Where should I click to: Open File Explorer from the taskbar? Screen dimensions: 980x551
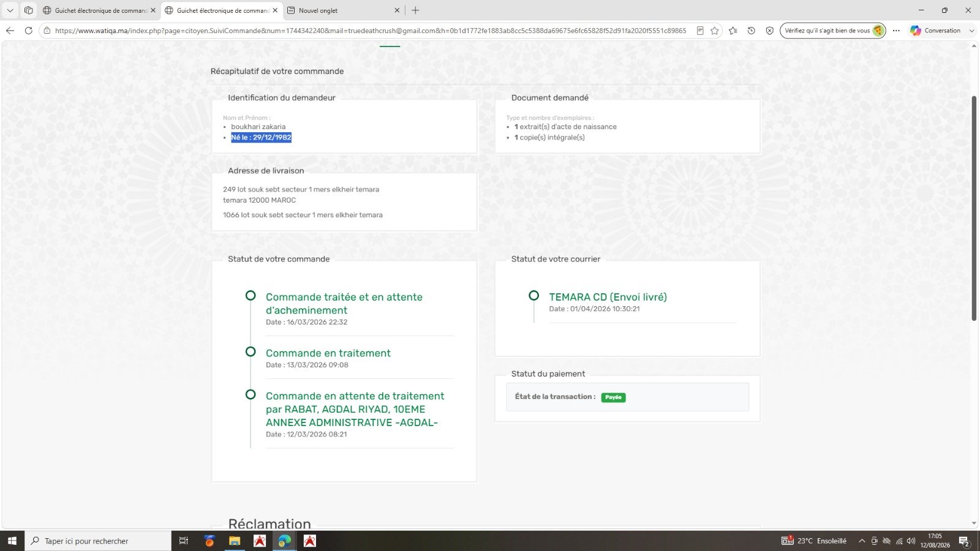click(x=234, y=541)
